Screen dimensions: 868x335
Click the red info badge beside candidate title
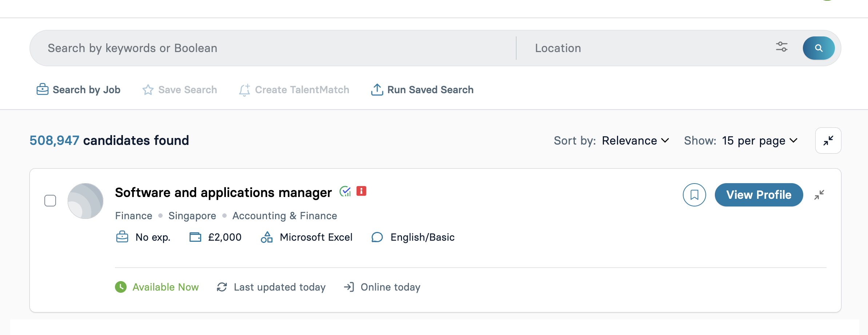(361, 191)
